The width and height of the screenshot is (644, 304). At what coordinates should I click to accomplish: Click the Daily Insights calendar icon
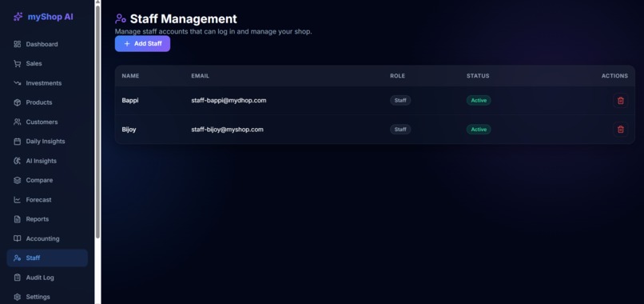click(x=18, y=142)
